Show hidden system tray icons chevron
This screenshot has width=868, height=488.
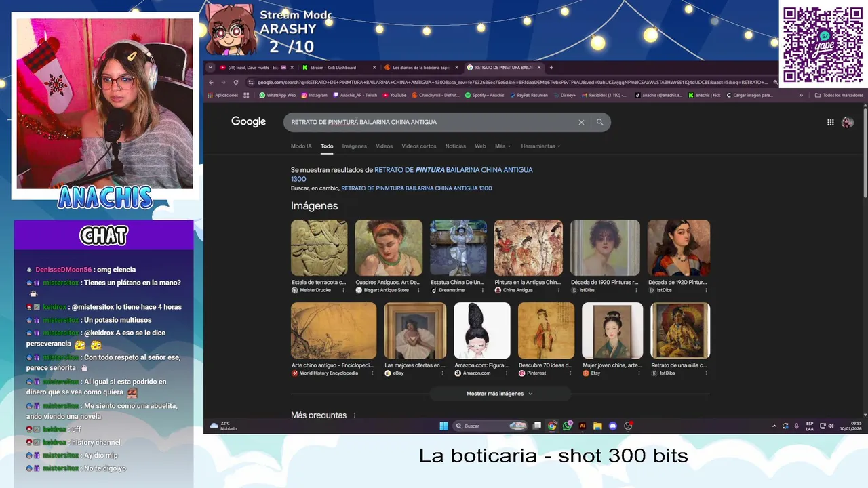774,426
